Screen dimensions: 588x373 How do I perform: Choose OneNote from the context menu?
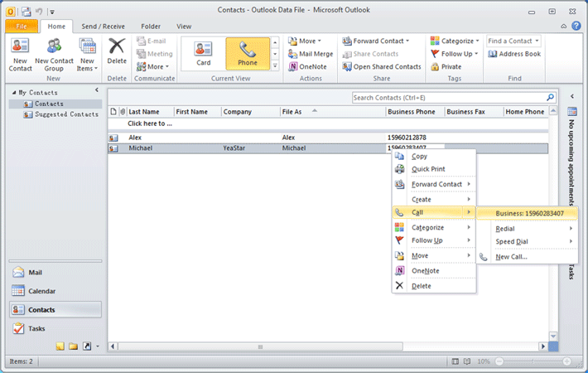[434, 270]
